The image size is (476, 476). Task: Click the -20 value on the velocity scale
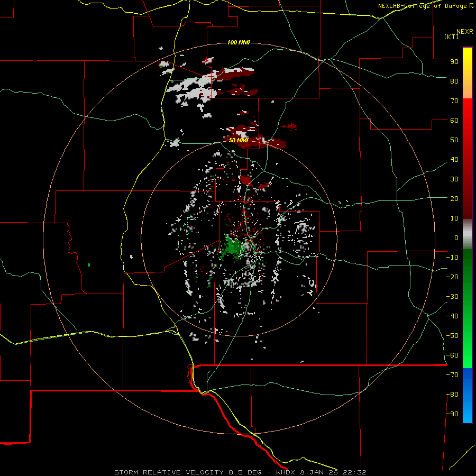pyautogui.click(x=452, y=277)
